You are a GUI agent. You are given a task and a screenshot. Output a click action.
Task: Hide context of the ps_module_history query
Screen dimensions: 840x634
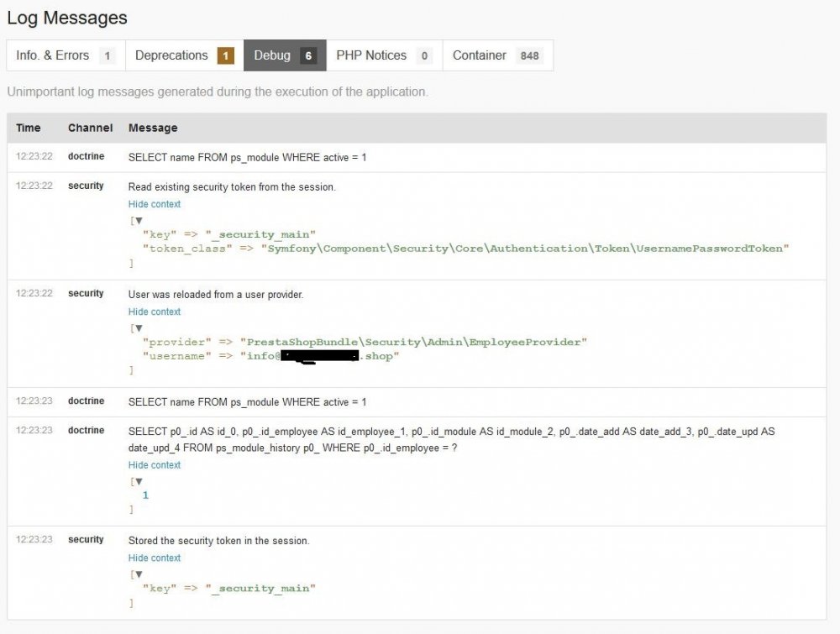[155, 465]
